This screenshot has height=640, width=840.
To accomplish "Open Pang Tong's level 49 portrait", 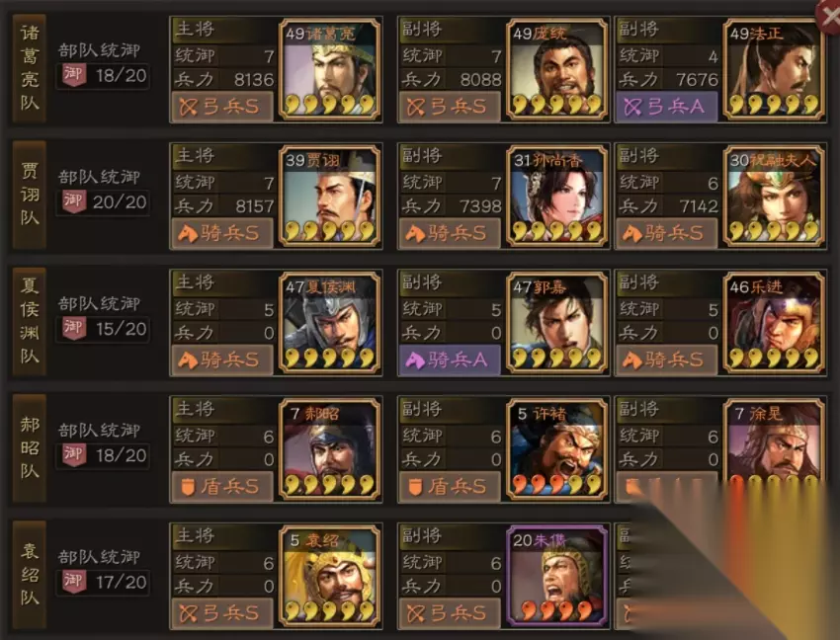I will click(557, 69).
